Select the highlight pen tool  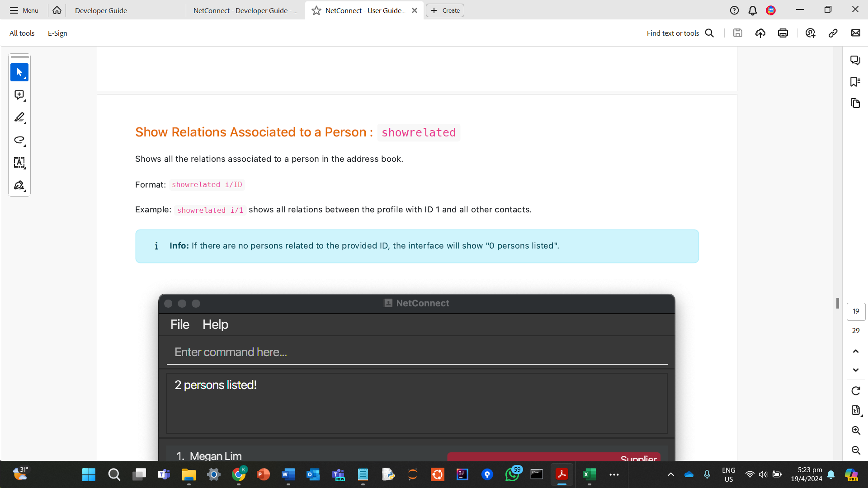click(x=19, y=117)
